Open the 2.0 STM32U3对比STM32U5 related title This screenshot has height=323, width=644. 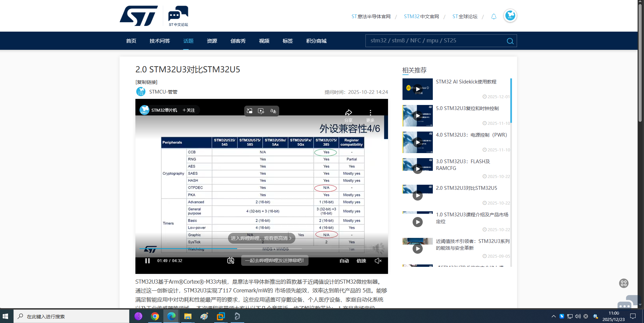pyautogui.click(x=466, y=188)
